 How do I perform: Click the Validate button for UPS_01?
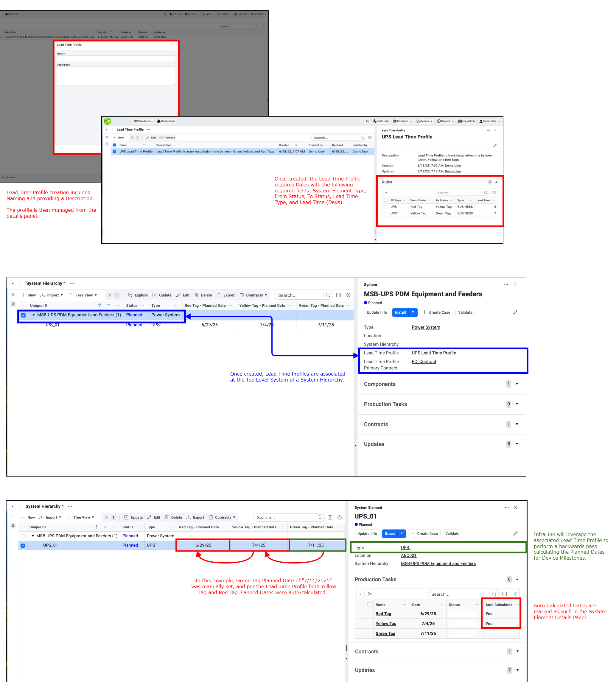(x=452, y=533)
